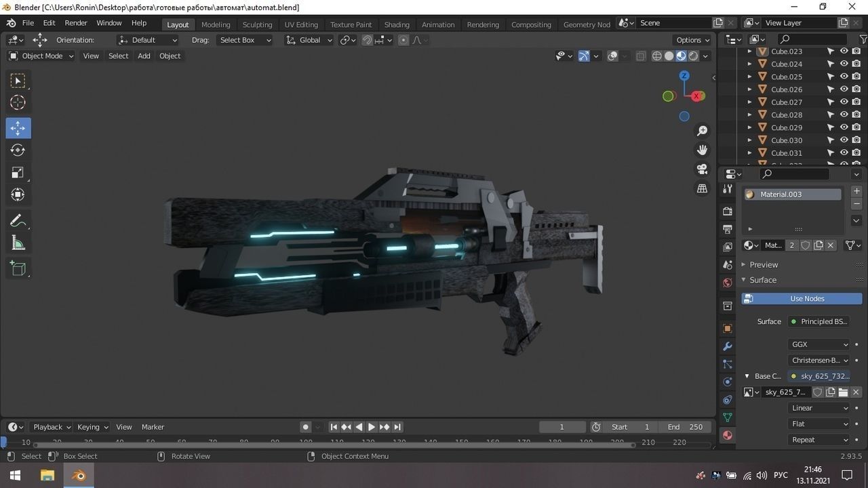Screen dimensions: 868x488
Task: Switch to the Modeling workspace tab
Action: [216, 24]
